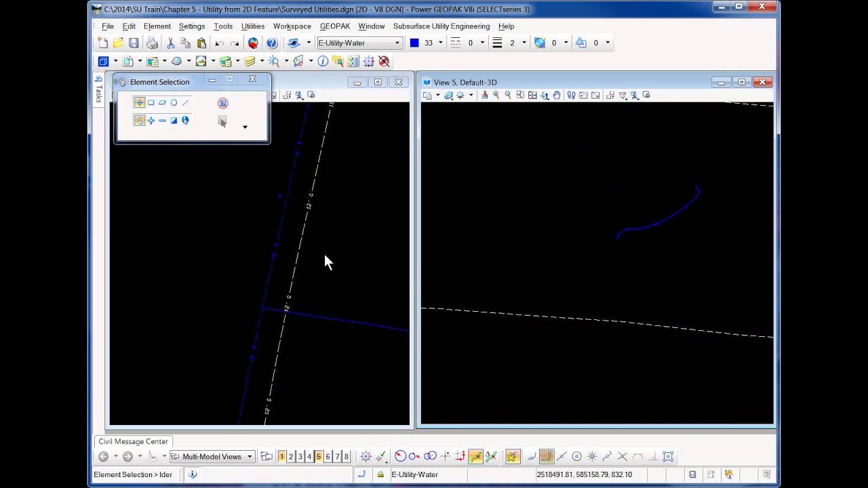Click Zoom In in View 5 toolbar

[x=496, y=95]
